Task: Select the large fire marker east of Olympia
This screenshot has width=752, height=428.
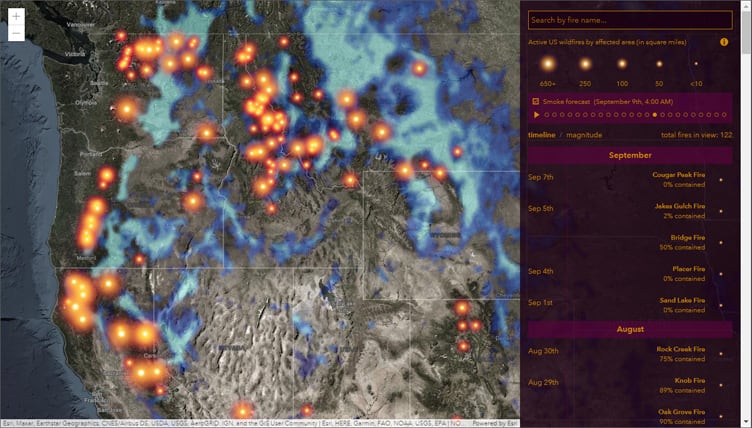Action: coord(127,109)
